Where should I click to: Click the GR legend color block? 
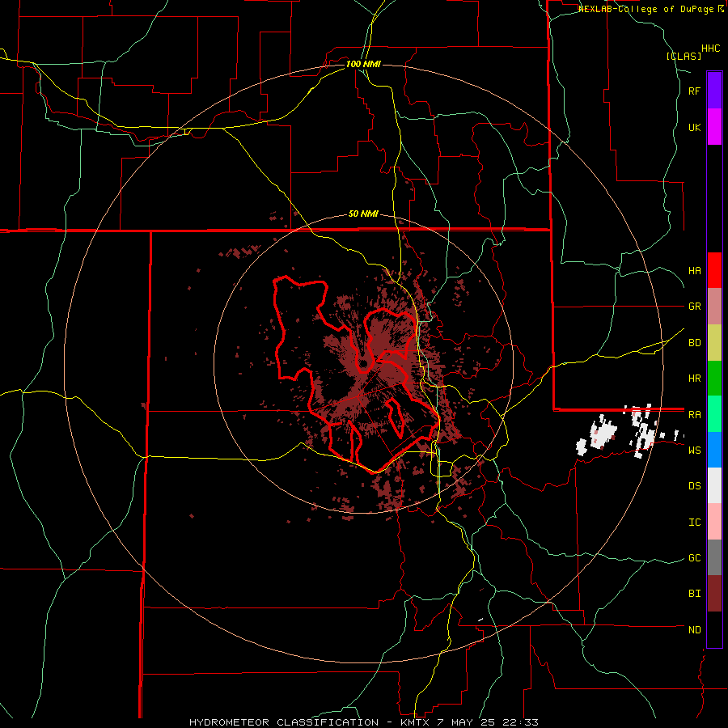(x=714, y=306)
